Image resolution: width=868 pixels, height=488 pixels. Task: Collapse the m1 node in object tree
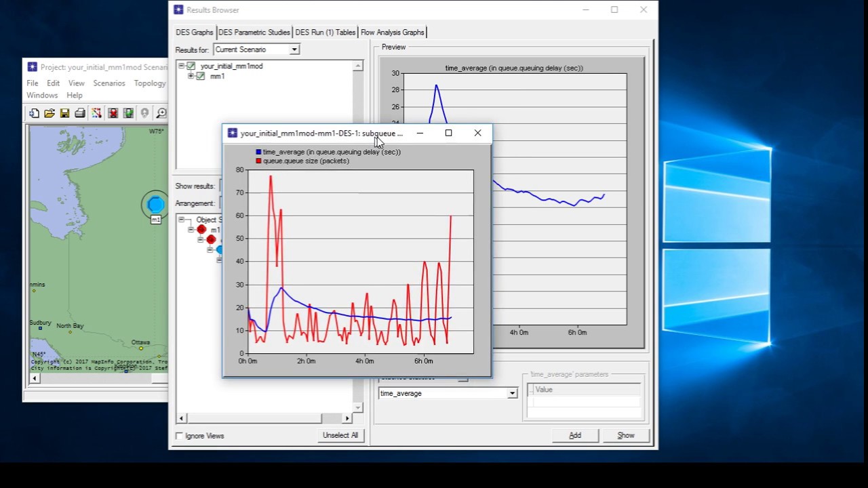coord(191,230)
